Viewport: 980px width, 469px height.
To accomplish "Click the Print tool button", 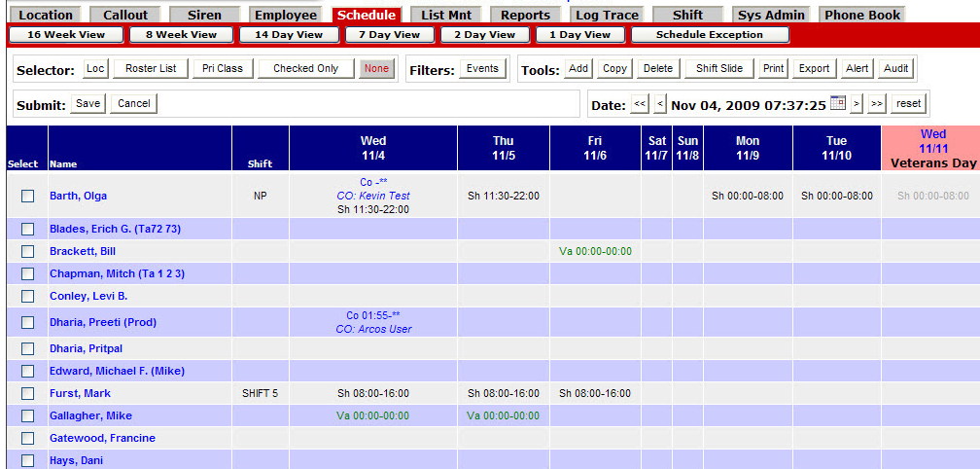I will (x=774, y=69).
